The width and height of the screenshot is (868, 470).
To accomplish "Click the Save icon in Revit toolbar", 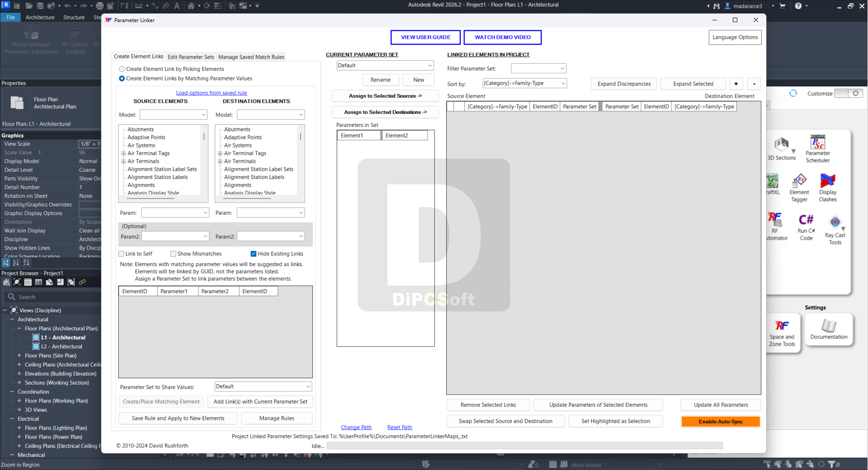I will [40, 6].
